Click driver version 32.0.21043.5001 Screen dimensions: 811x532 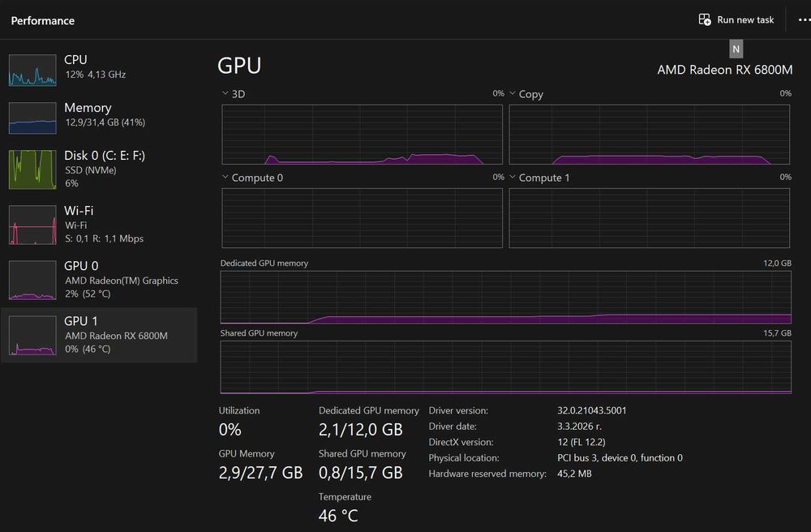point(592,410)
